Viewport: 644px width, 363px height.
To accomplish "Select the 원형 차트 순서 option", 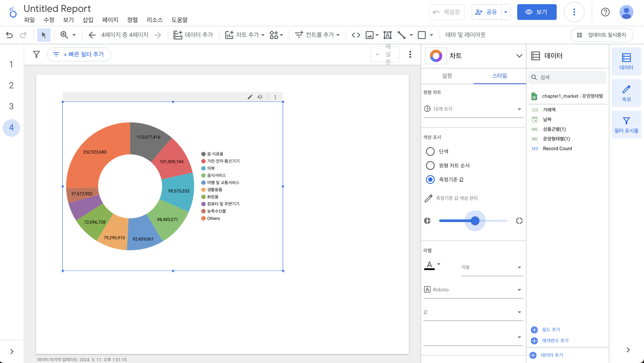I will pos(430,165).
